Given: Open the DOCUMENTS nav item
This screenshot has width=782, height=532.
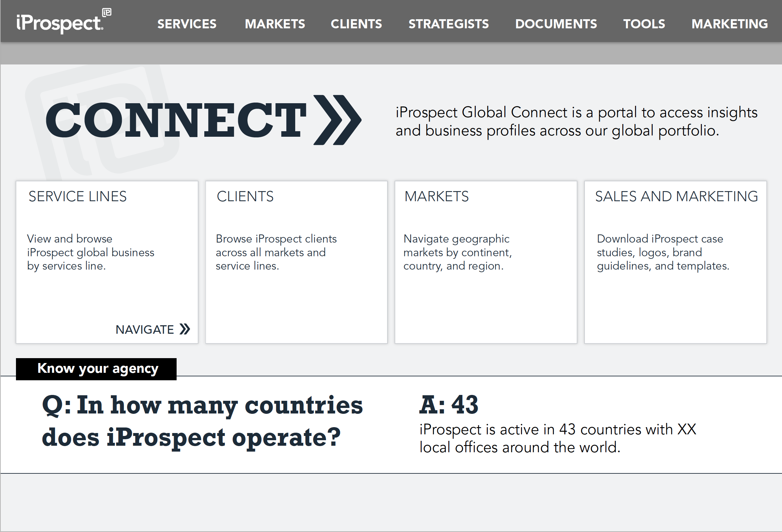Looking at the screenshot, I should click(x=556, y=24).
